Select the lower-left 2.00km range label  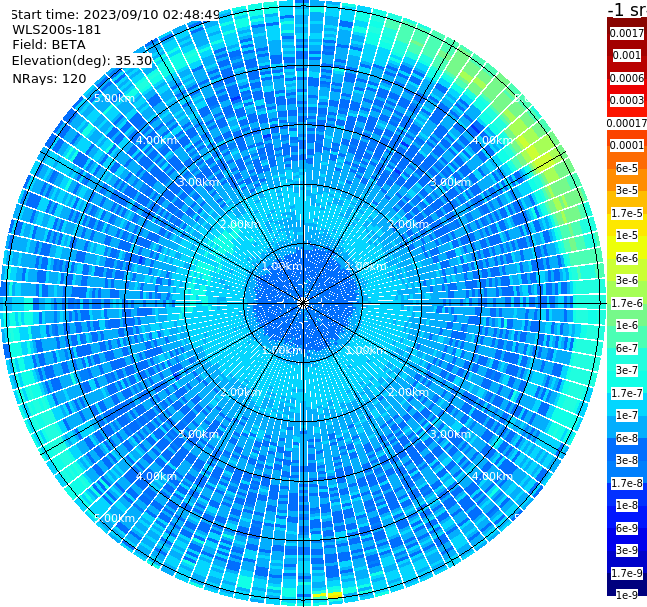240,392
